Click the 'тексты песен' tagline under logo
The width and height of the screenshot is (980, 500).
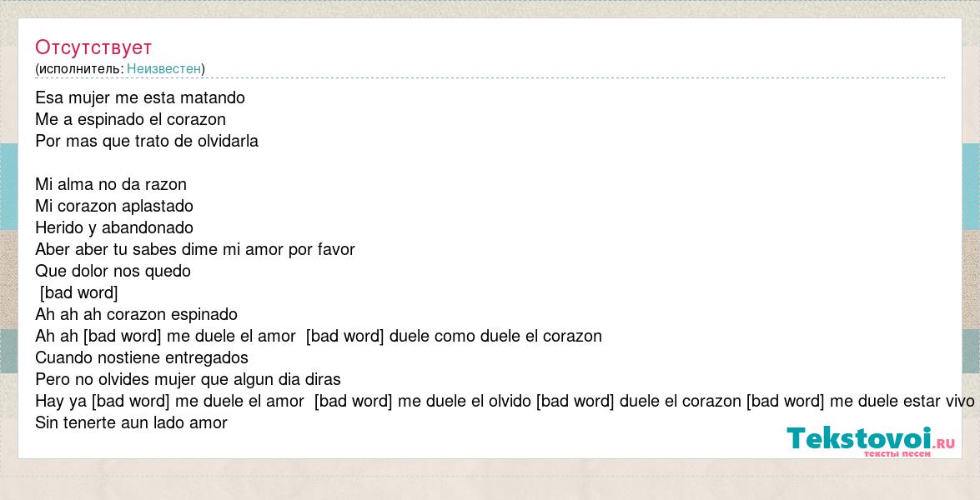897,454
